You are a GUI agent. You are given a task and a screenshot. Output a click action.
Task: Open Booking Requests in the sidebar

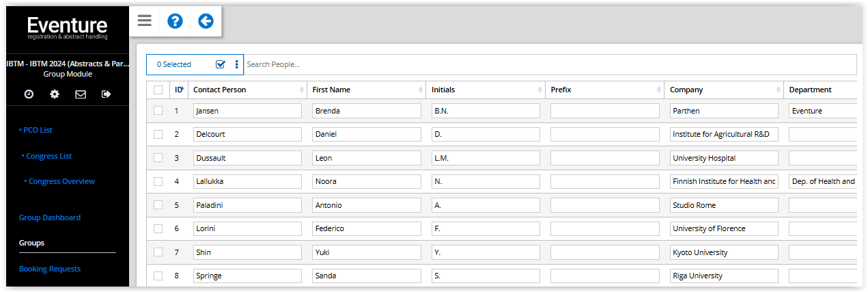50,269
